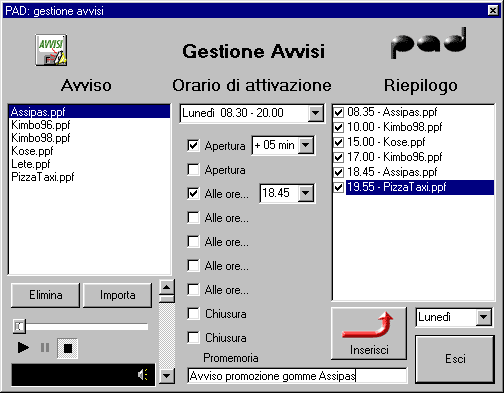504x393 pixels.
Task: Expand the + 05 min offset dropdown
Action: point(306,145)
